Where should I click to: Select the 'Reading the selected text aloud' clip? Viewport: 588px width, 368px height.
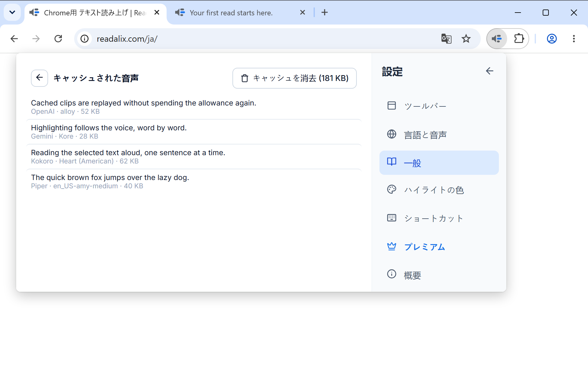click(x=194, y=157)
